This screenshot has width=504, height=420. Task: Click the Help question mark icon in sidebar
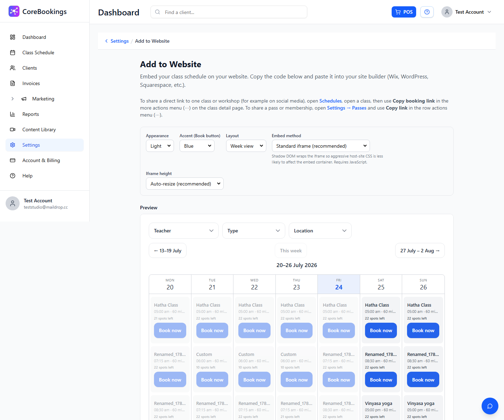[13, 176]
